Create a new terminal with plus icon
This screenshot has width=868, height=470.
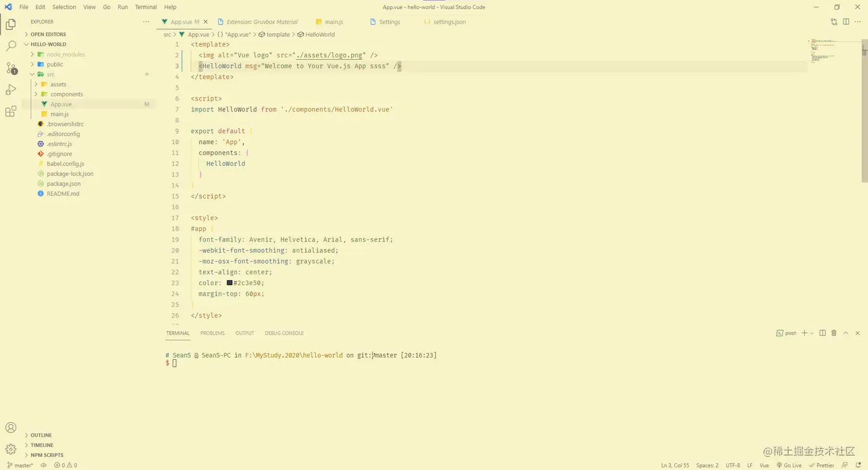(x=804, y=333)
